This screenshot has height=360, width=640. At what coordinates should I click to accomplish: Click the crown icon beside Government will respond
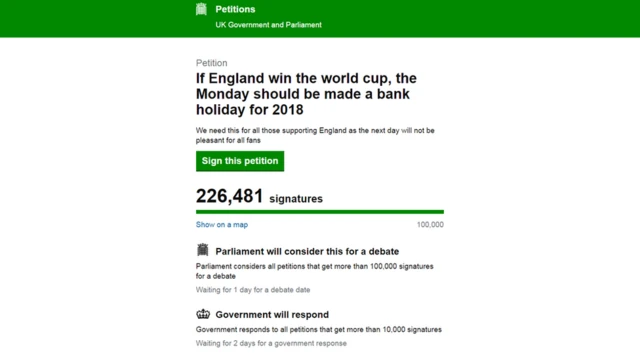(x=203, y=314)
